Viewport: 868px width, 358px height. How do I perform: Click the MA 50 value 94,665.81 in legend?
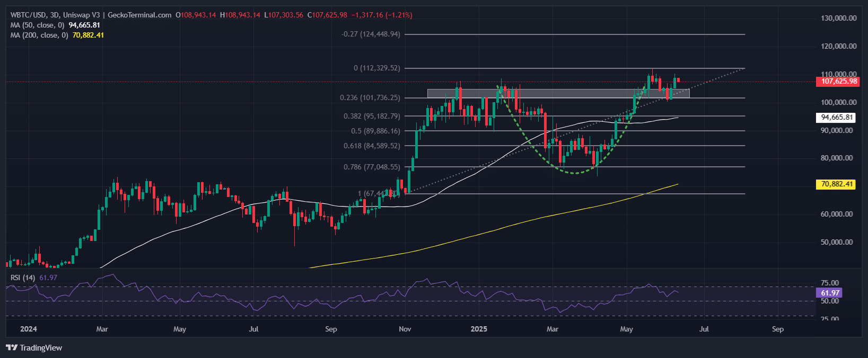click(84, 25)
